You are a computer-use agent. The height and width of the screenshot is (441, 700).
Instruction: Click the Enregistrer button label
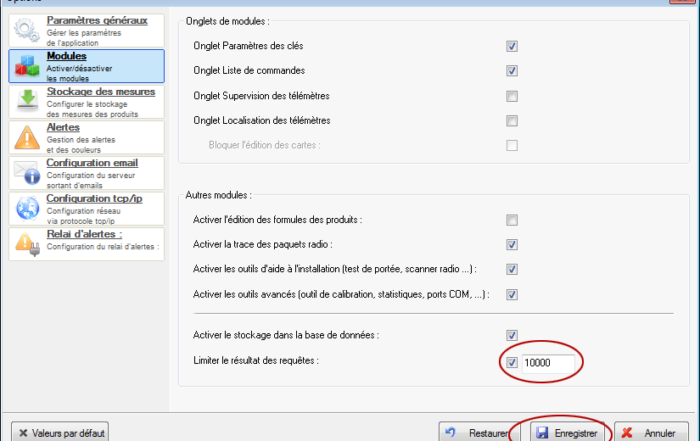tap(576, 433)
